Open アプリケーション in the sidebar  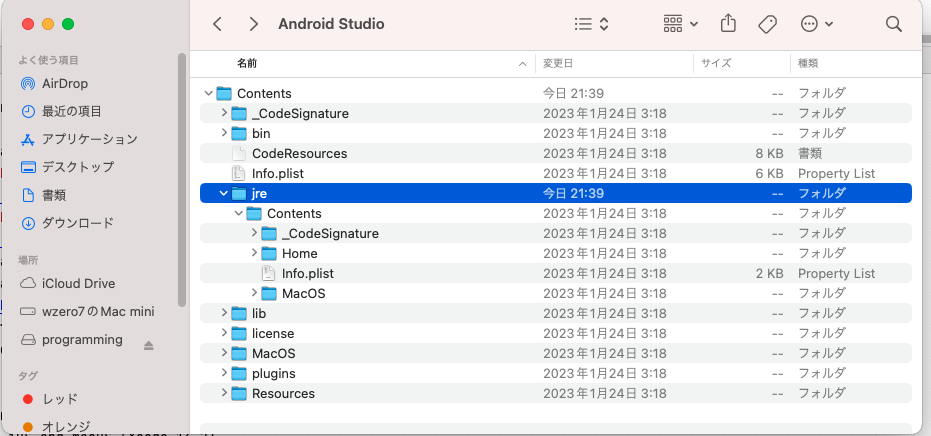pyautogui.click(x=89, y=139)
